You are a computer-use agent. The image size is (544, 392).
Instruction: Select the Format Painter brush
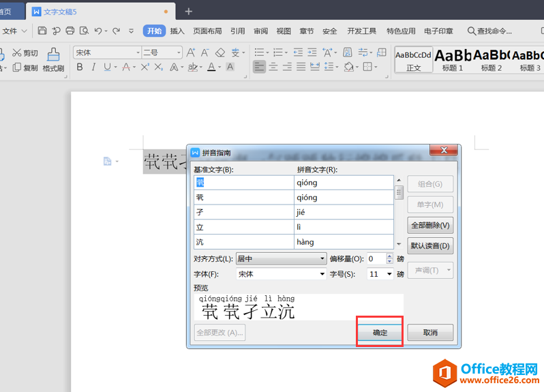point(53,59)
